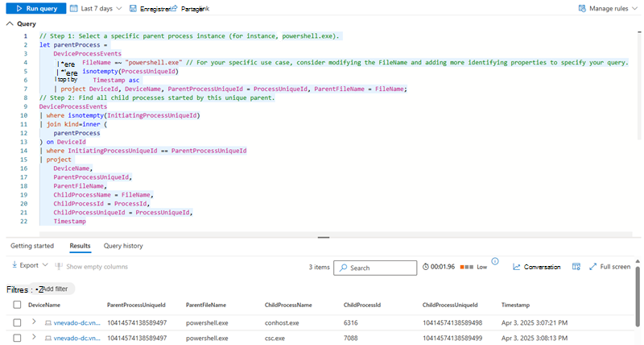Collapse the Query section chevron
Viewport: 644px width, 345px height.
[x=10, y=24]
